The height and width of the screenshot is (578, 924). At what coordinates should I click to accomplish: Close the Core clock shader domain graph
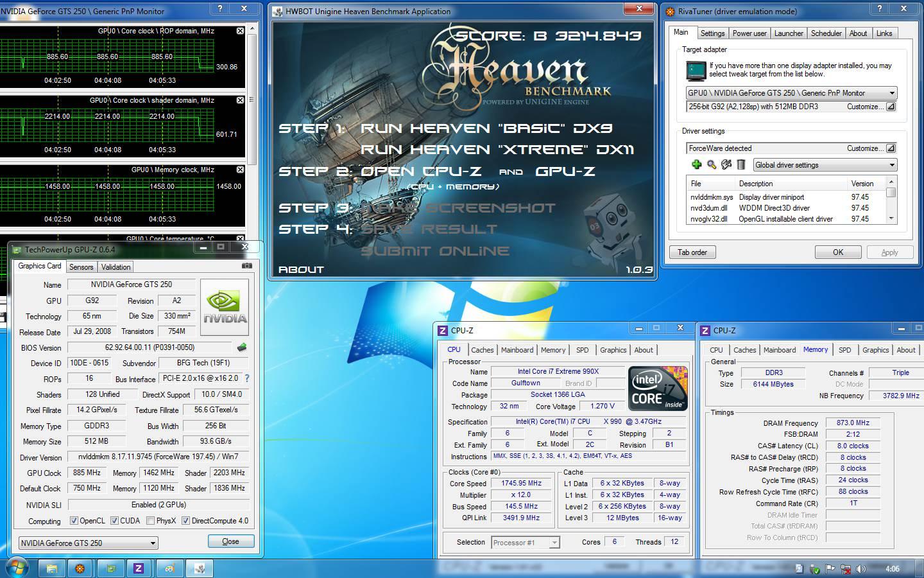240,100
